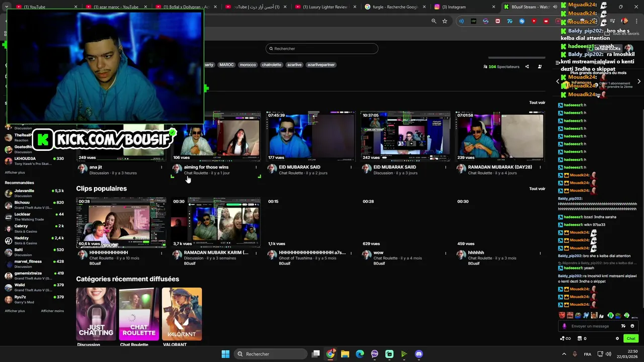Open Chrome from the taskbar

pyautogui.click(x=330, y=354)
